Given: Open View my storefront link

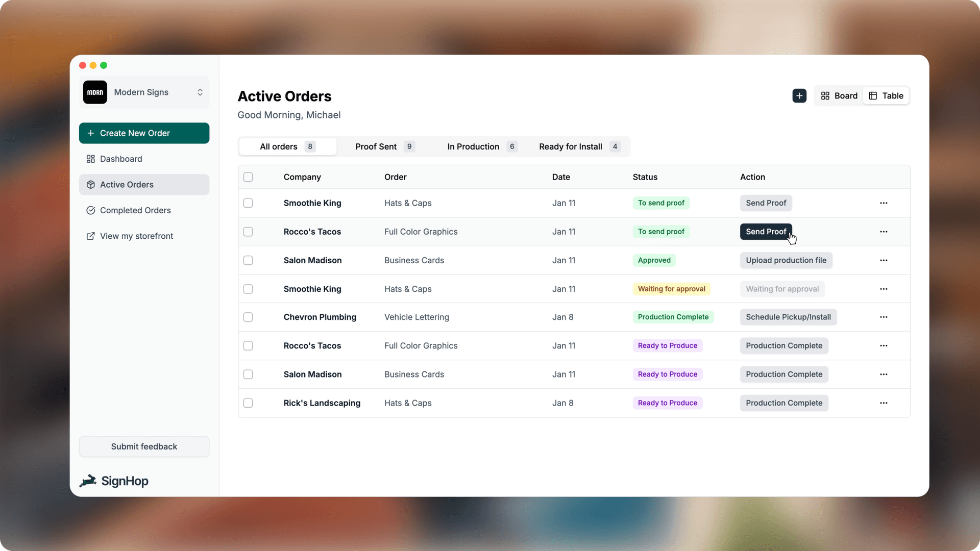Looking at the screenshot, I should click(144, 236).
